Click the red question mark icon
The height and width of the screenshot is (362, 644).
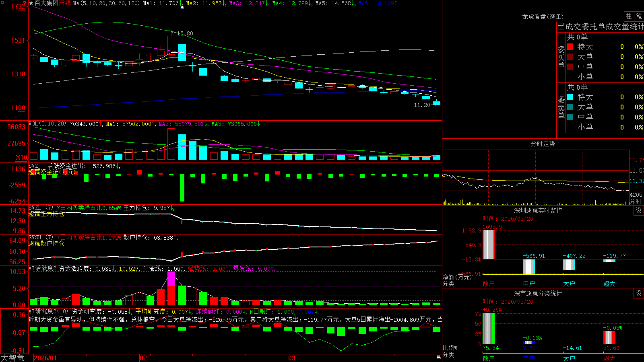(25, 3)
